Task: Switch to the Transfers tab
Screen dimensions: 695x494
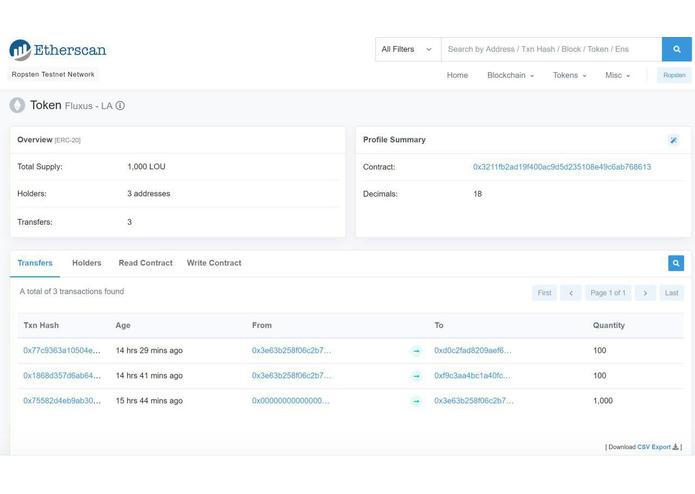Action: pyautogui.click(x=35, y=263)
